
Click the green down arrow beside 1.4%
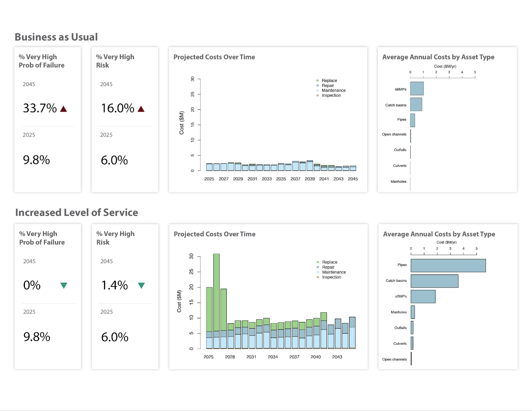coord(141,285)
